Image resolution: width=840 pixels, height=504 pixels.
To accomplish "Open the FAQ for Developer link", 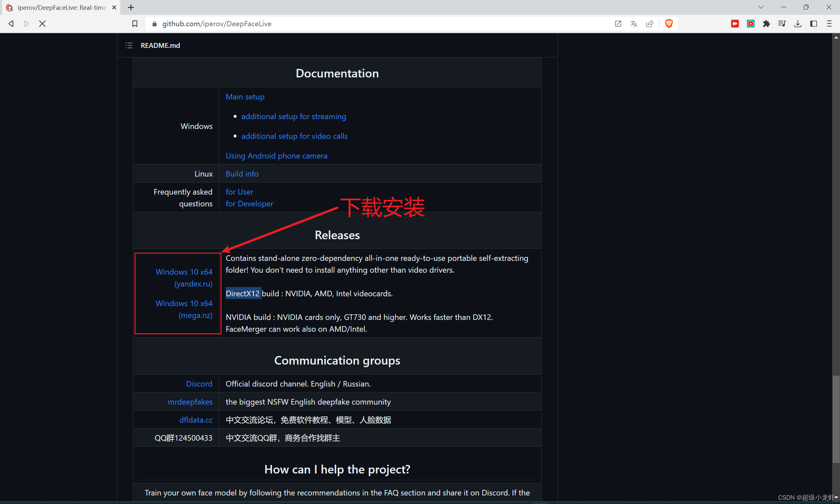I will point(249,204).
